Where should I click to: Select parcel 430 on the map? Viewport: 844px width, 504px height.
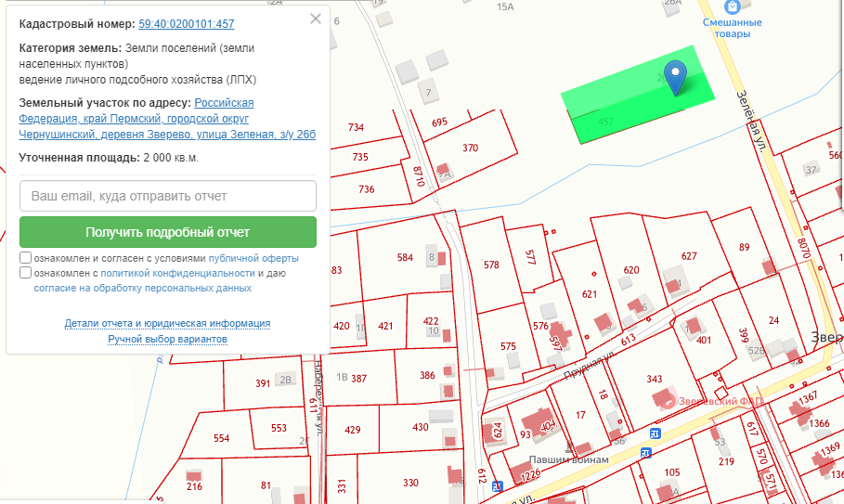(x=421, y=427)
